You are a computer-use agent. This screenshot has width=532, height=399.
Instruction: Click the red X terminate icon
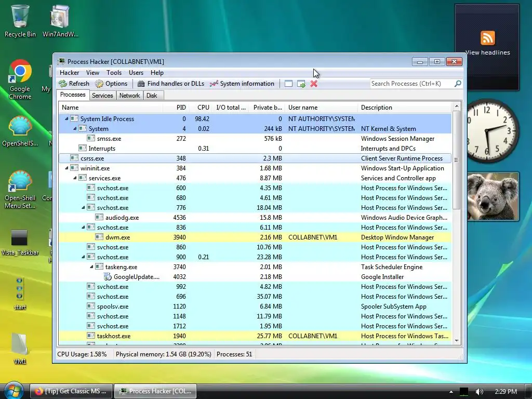(314, 84)
